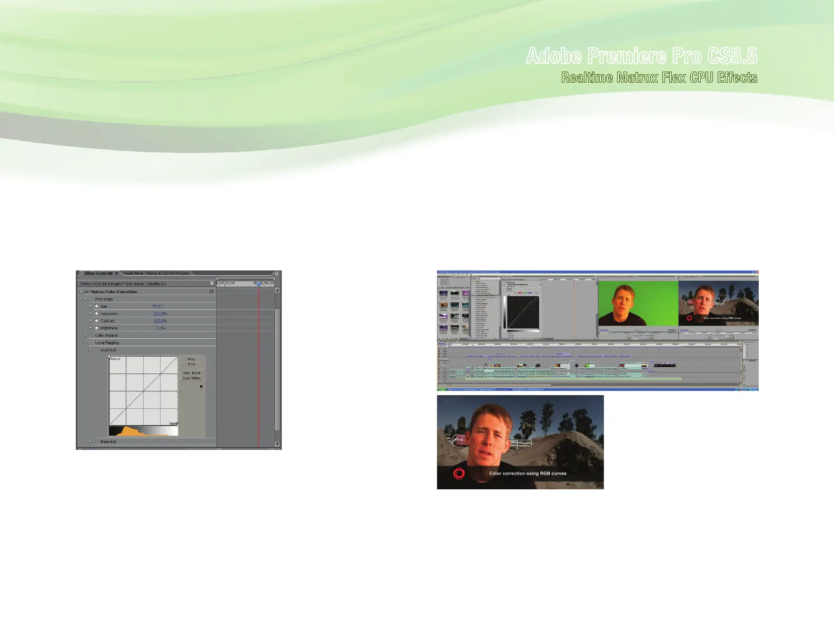Image resolution: width=834 pixels, height=644 pixels.
Task: Click the zoom bar above the time ruler
Action: pos(246,278)
